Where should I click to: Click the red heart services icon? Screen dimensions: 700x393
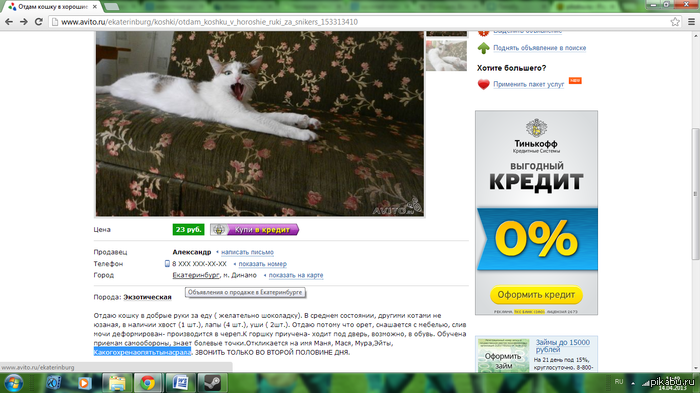click(x=483, y=84)
